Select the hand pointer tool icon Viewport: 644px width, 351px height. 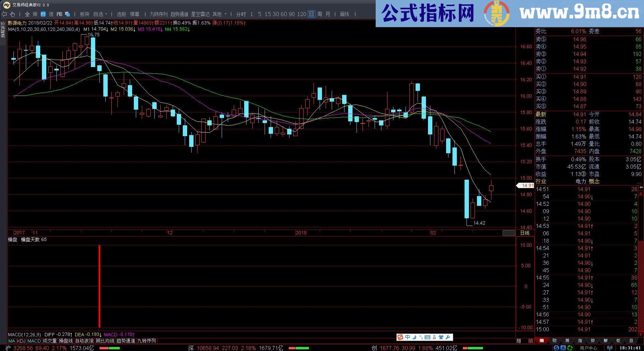[x=12, y=14]
